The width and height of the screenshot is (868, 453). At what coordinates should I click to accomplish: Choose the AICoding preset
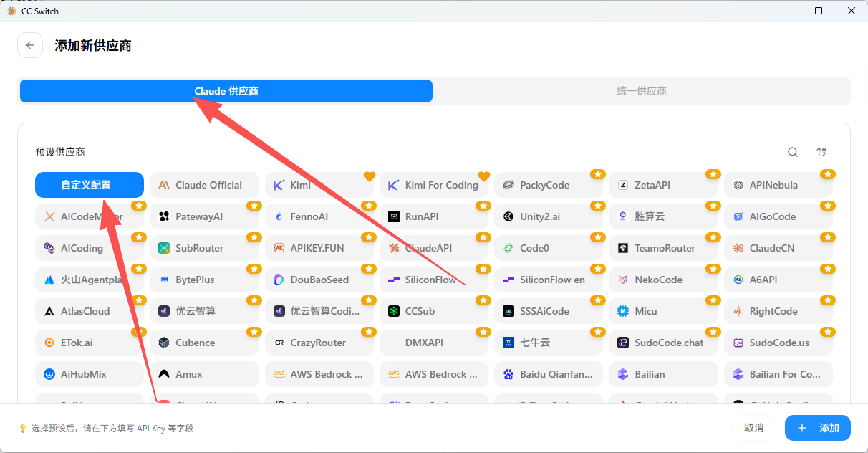[90, 248]
